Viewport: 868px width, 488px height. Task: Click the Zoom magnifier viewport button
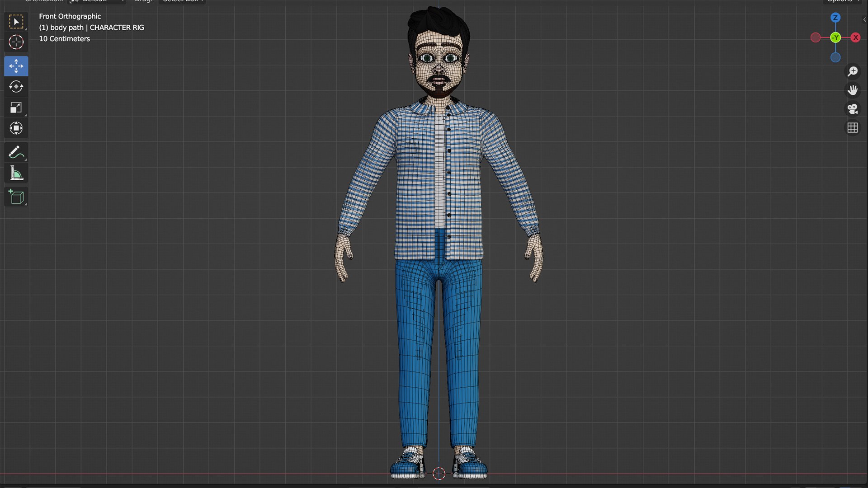(x=853, y=71)
